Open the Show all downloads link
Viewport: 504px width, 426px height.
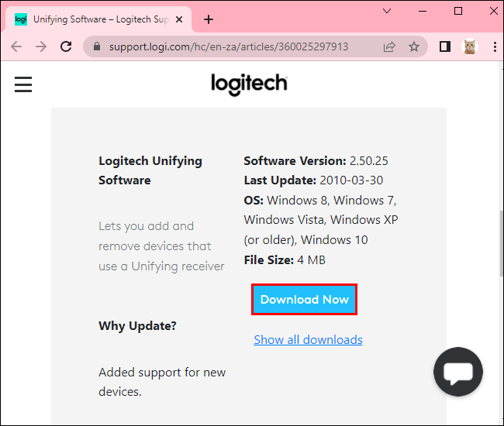click(x=308, y=339)
